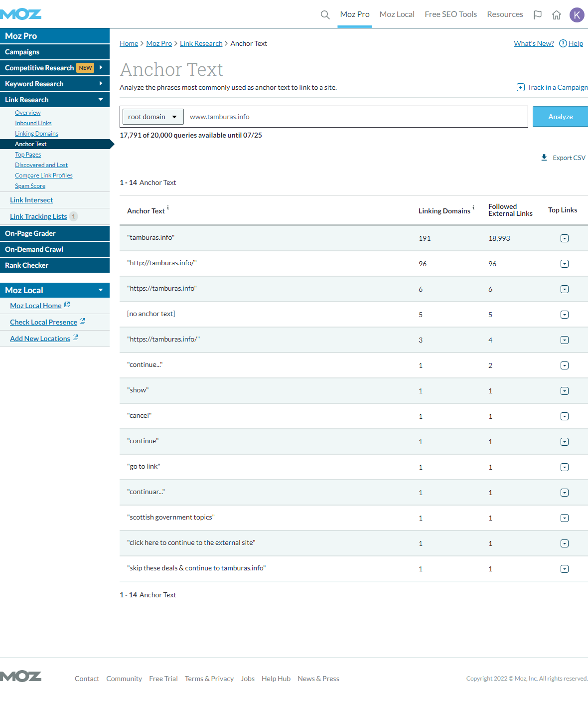Image resolution: width=588 pixels, height=704 pixels.
Task: Click the Terms & Privacy footer link
Action: [209, 679]
